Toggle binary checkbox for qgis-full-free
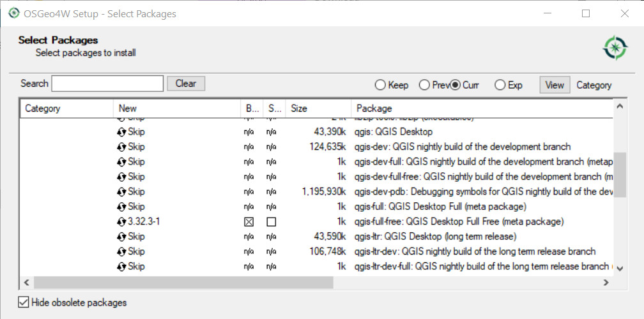 [x=249, y=222]
